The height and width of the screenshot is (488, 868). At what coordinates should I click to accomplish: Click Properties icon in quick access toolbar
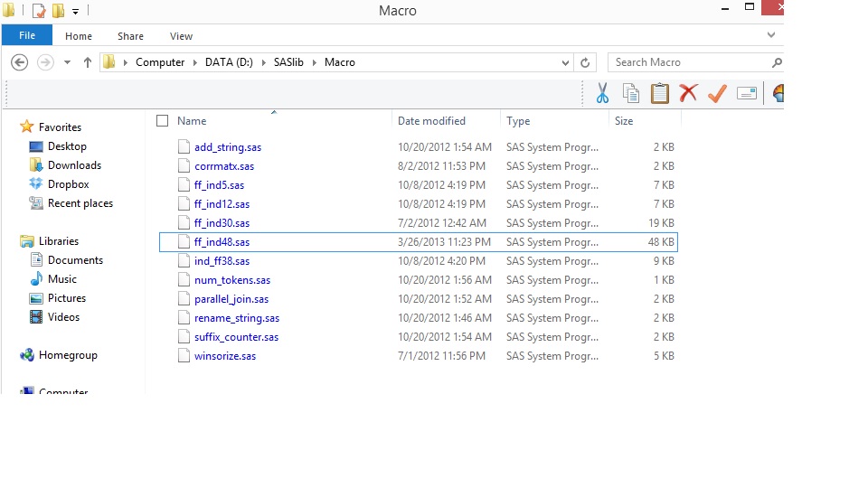tap(39, 11)
